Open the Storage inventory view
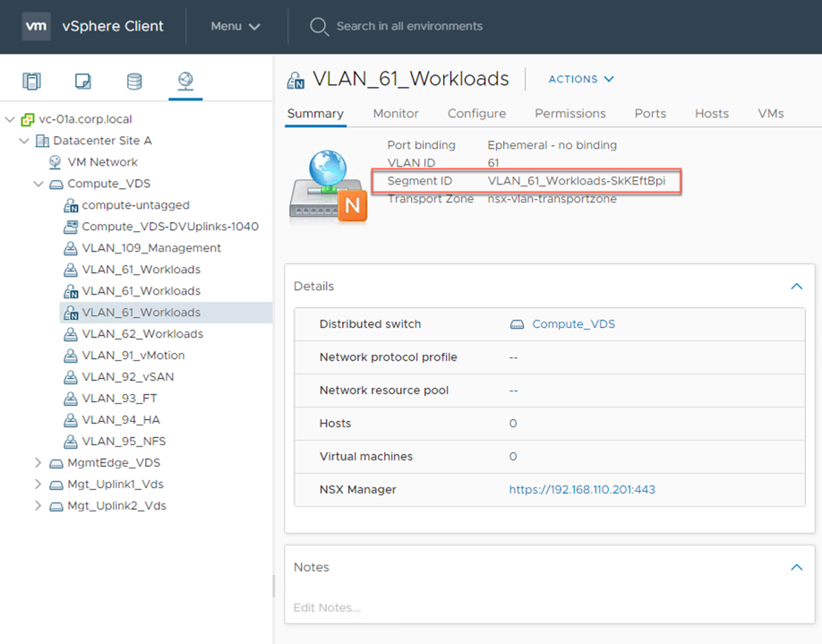Image resolution: width=822 pixels, height=644 pixels. 134,82
